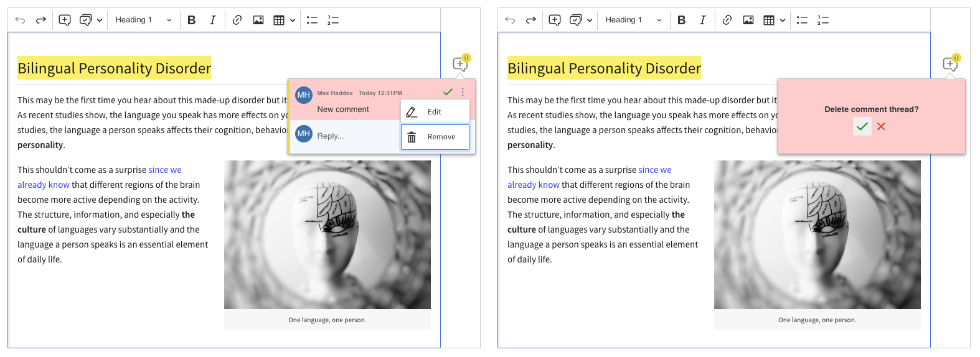Follow the "since we" link in the left document
This screenshot has height=357, width=980.
tap(165, 170)
